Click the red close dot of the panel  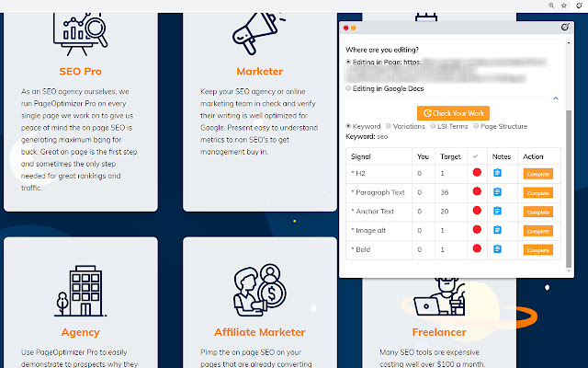pos(345,28)
